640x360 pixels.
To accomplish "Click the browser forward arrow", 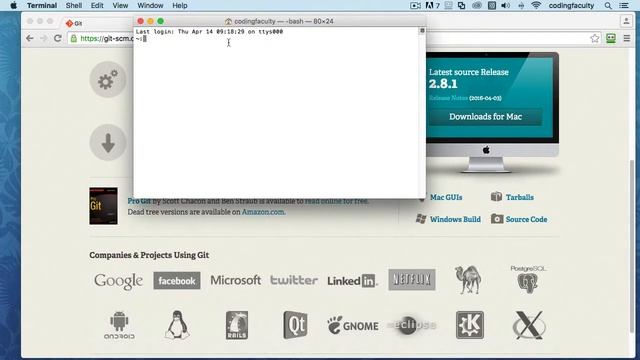I will pos(44,38).
